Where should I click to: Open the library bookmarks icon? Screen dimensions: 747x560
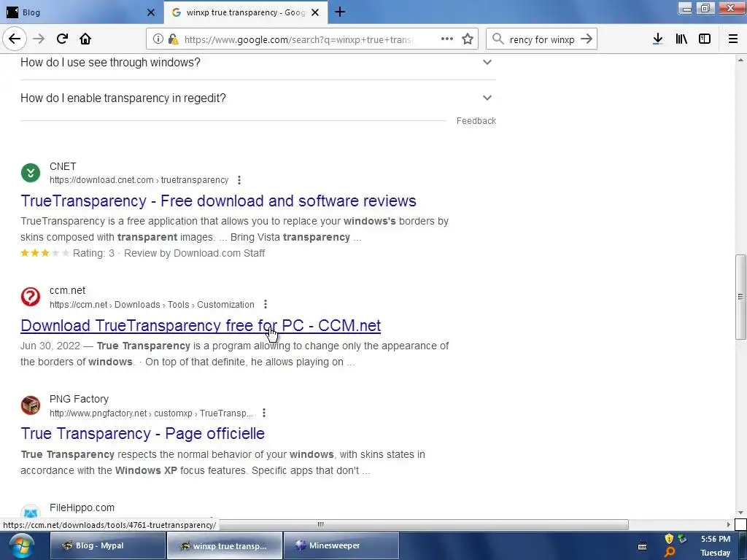pyautogui.click(x=681, y=39)
